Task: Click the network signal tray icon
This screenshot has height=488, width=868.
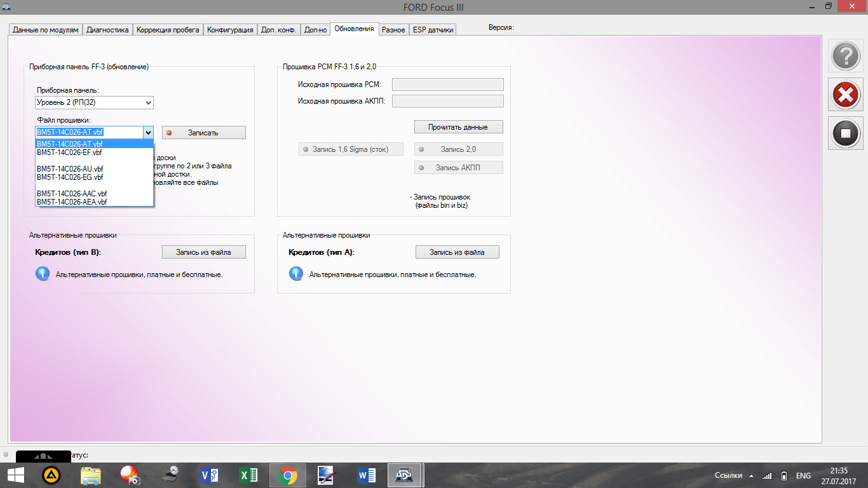Action: [x=767, y=476]
